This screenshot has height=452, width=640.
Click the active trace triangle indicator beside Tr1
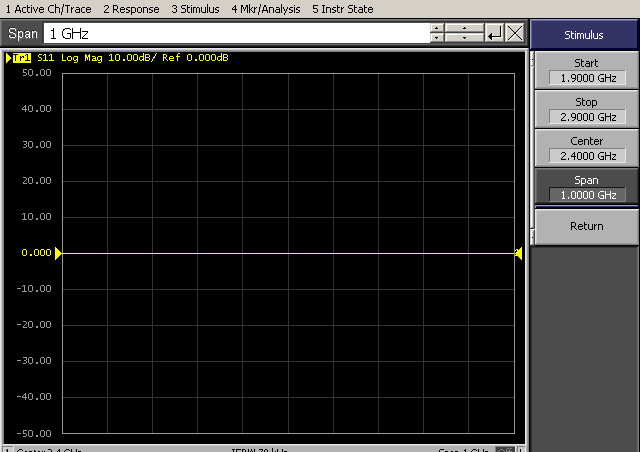(x=8, y=58)
